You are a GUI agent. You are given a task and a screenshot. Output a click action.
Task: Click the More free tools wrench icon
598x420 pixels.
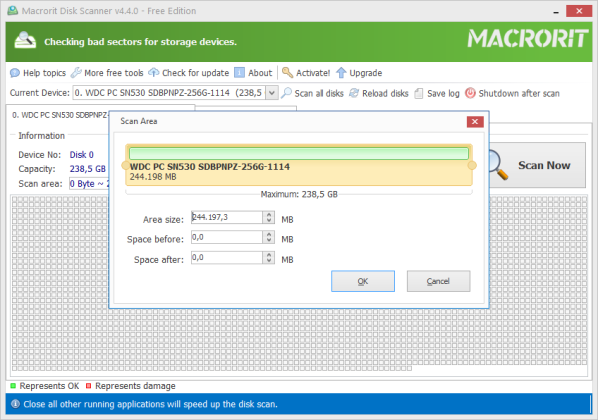[x=76, y=72]
